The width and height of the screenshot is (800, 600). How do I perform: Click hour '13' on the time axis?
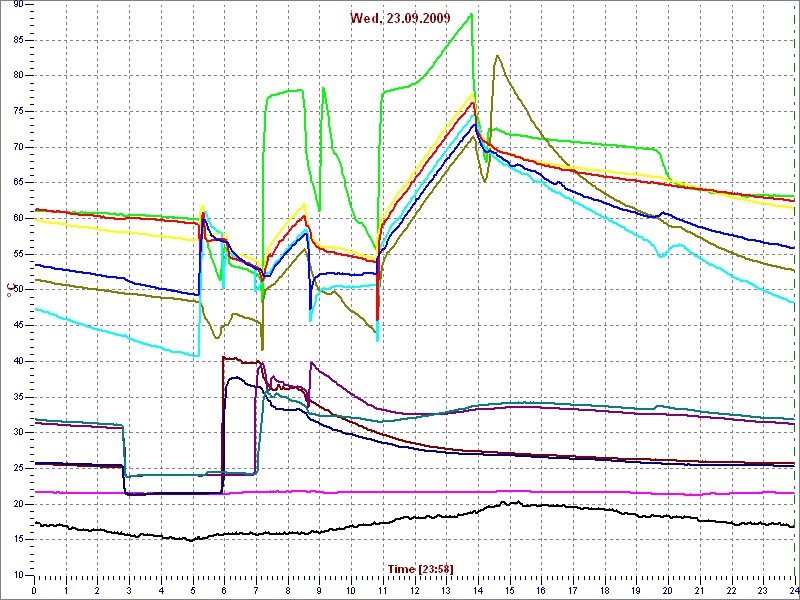[445, 590]
